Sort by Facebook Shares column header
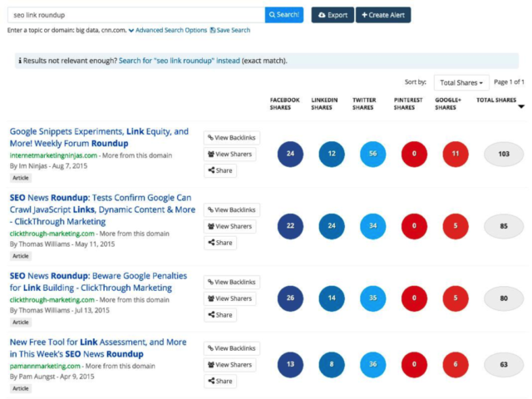 tap(285, 103)
